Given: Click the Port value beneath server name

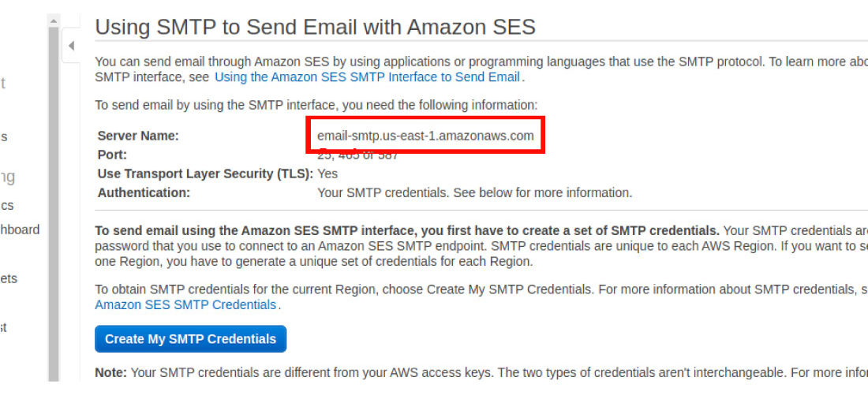Looking at the screenshot, I should point(357,155).
